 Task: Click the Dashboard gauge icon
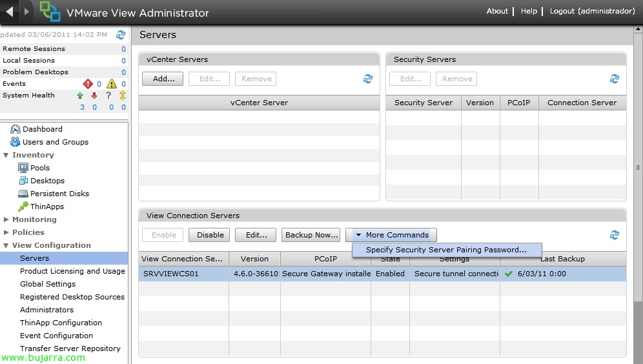(x=15, y=129)
